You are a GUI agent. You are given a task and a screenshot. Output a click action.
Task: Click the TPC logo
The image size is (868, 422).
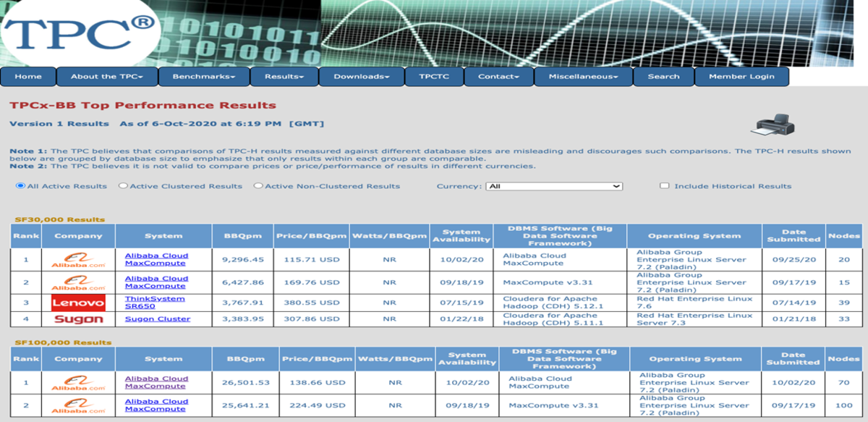click(x=80, y=32)
